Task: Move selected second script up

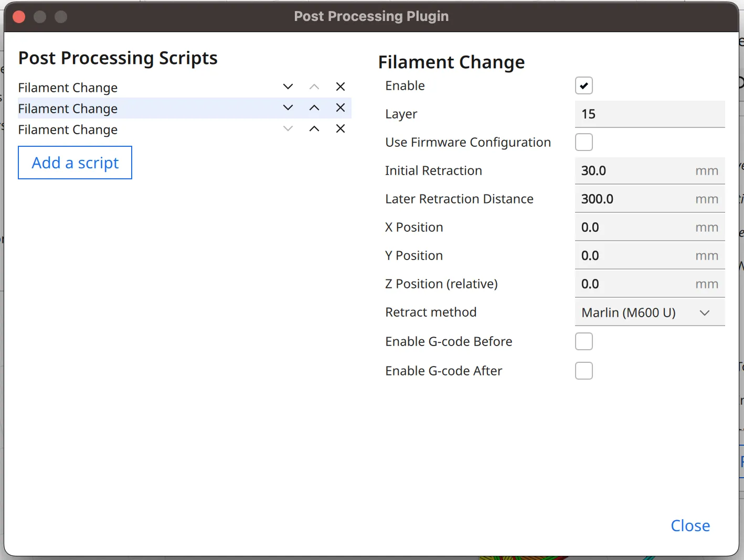Action: pos(314,108)
